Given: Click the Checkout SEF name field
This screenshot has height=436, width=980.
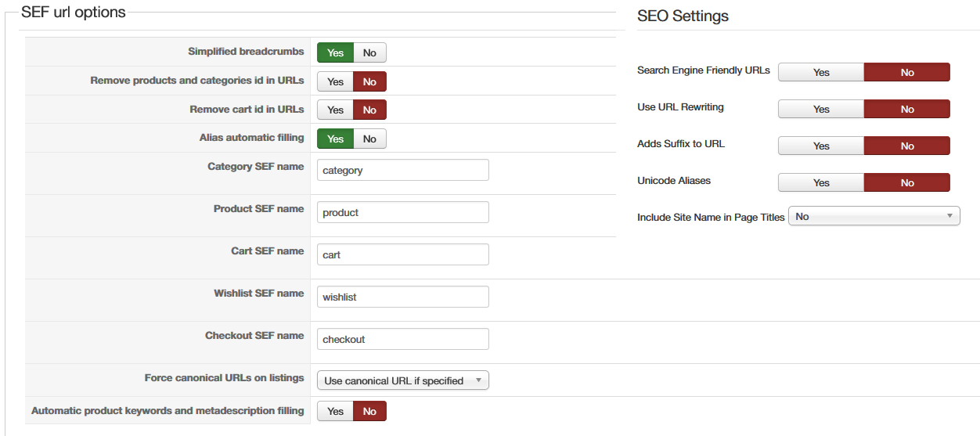Looking at the screenshot, I should (x=402, y=339).
